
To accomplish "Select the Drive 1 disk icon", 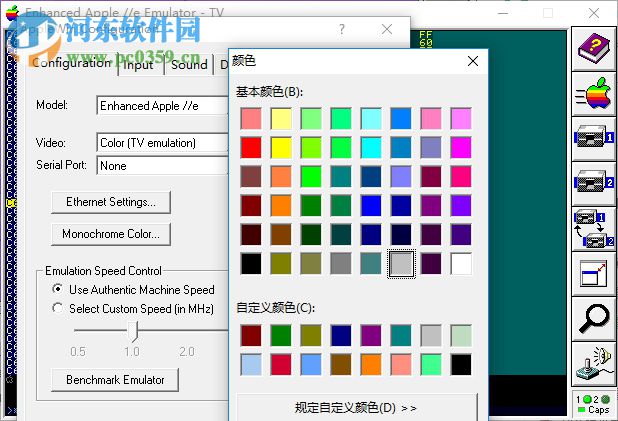I will (x=594, y=138).
